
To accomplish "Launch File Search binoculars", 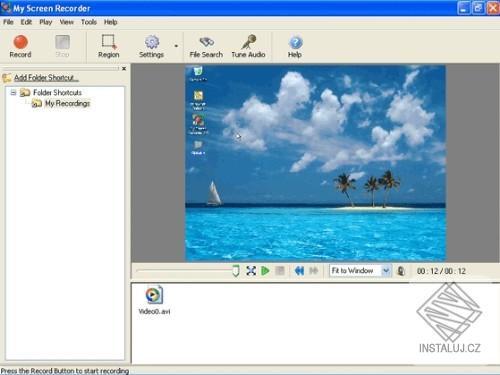I will pos(206,46).
